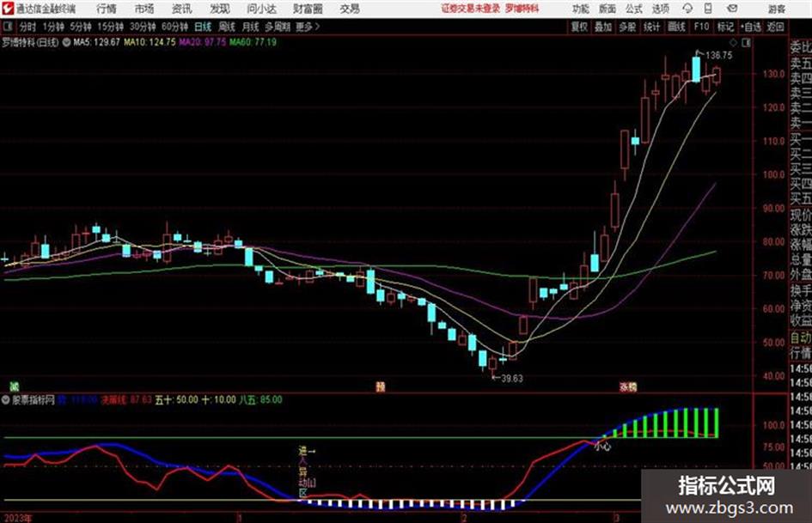Select the 周线 weekly period tab
Image resolution: width=812 pixels, height=523 pixels.
pos(227,27)
